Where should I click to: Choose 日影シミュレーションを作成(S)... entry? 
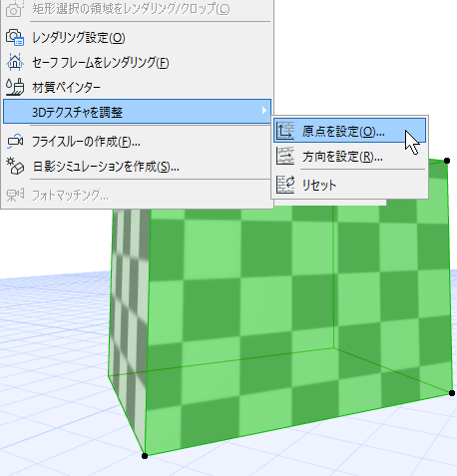pyautogui.click(x=138, y=167)
